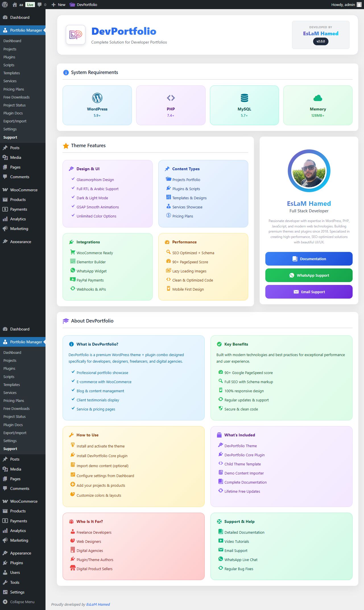Click the purple Email Support button
Image resolution: width=364 pixels, height=610 pixels.
pos(309,292)
